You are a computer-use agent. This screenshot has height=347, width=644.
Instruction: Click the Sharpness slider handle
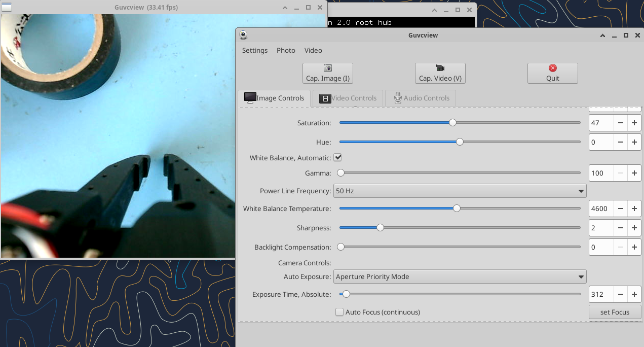380,228
